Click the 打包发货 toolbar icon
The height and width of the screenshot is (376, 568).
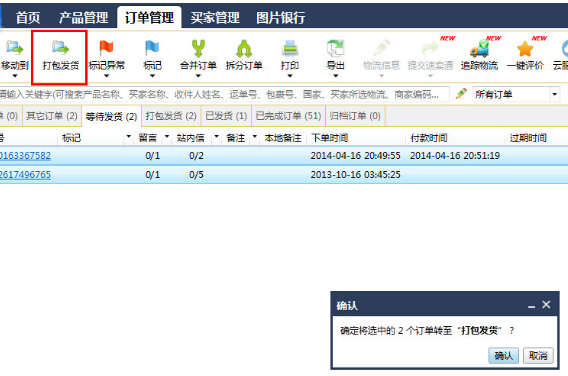(x=60, y=48)
